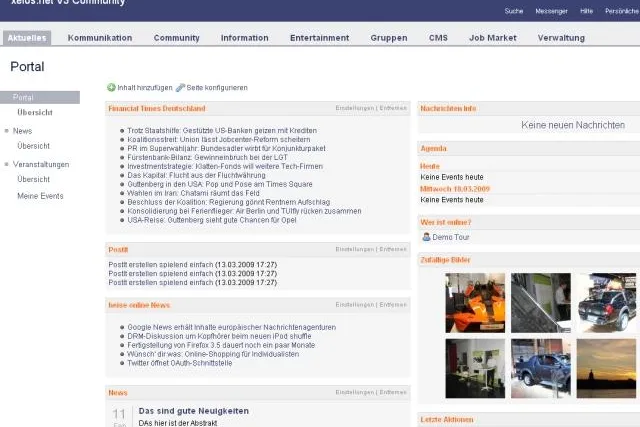Click the Inhalt hinzufügen link text
The image size is (640, 427).
click(145, 88)
